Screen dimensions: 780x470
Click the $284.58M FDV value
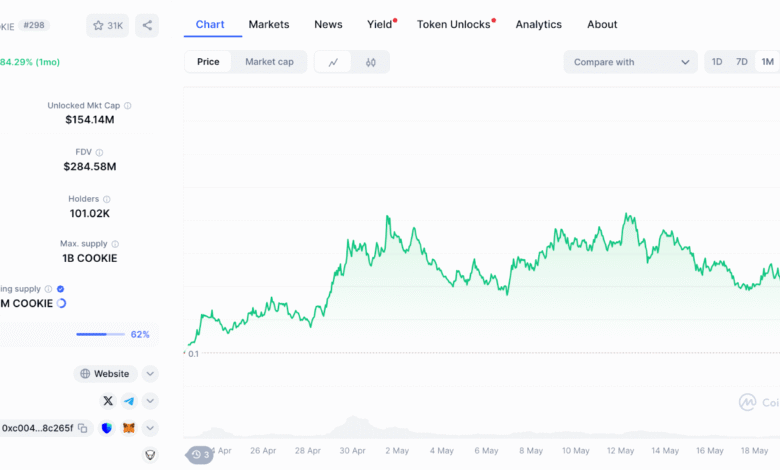click(90, 167)
